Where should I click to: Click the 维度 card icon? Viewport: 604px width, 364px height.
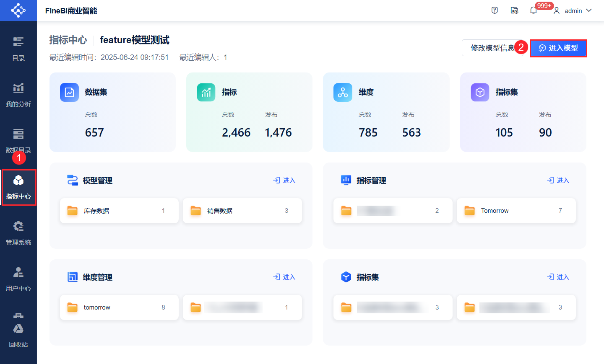(343, 92)
